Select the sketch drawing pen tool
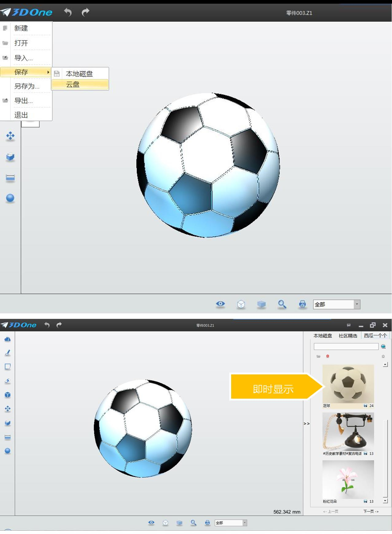The height and width of the screenshot is (534, 392). [x=8, y=353]
